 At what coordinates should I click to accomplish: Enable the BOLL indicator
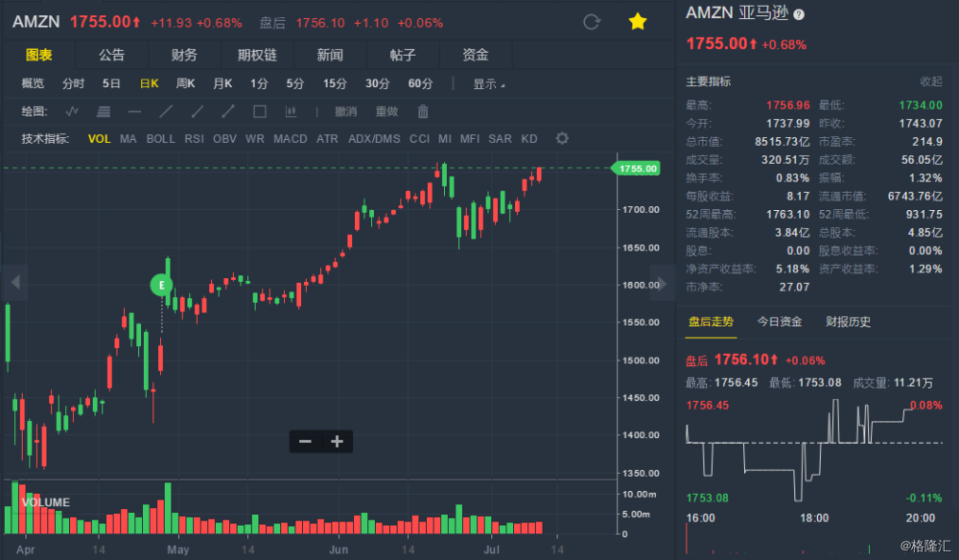click(160, 139)
